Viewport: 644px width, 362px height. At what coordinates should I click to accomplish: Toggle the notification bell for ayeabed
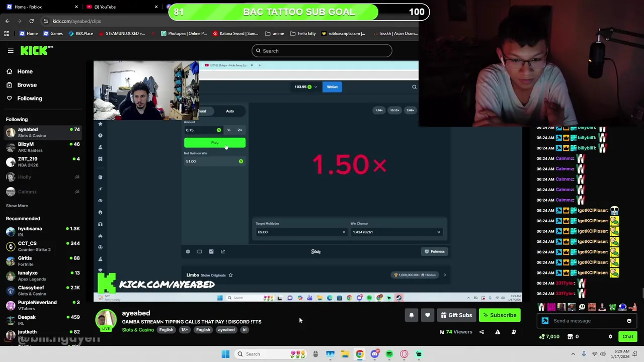(x=412, y=315)
